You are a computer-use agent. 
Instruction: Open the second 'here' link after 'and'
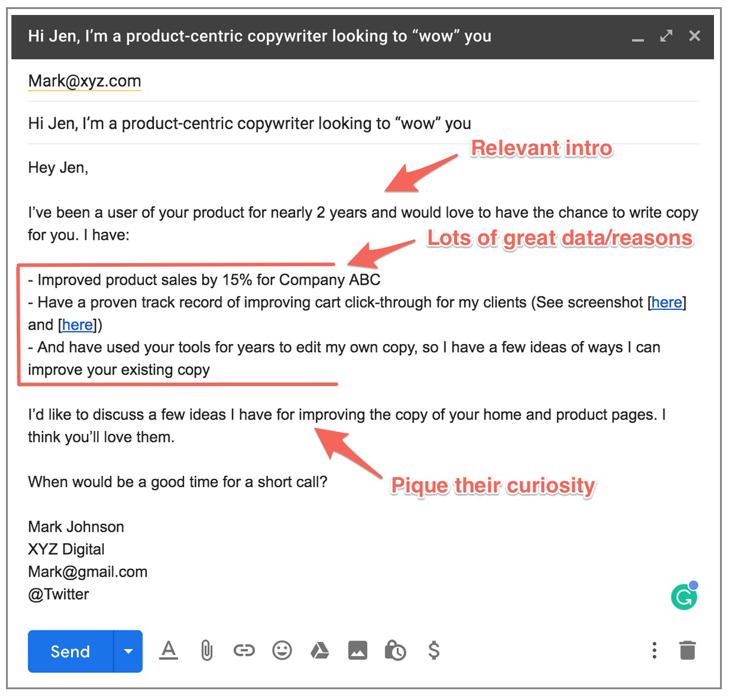78,325
